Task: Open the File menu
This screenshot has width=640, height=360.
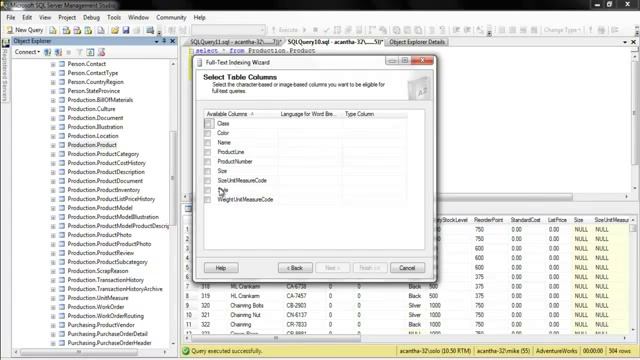Action: [x=11, y=18]
